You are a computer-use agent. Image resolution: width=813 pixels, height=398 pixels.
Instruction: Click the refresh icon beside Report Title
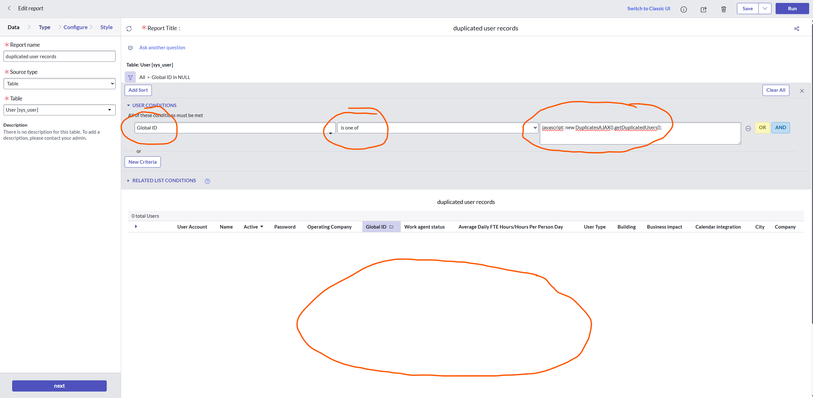(129, 29)
